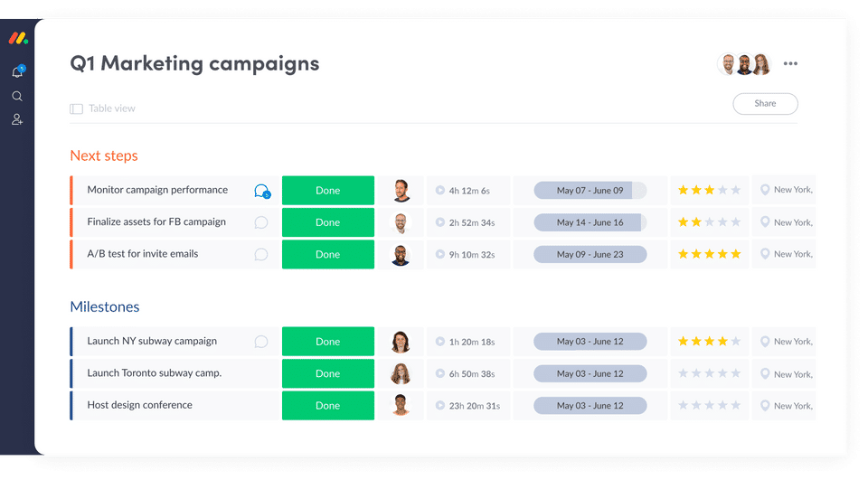
Task: Start timer for Host design conference
Action: pos(439,406)
